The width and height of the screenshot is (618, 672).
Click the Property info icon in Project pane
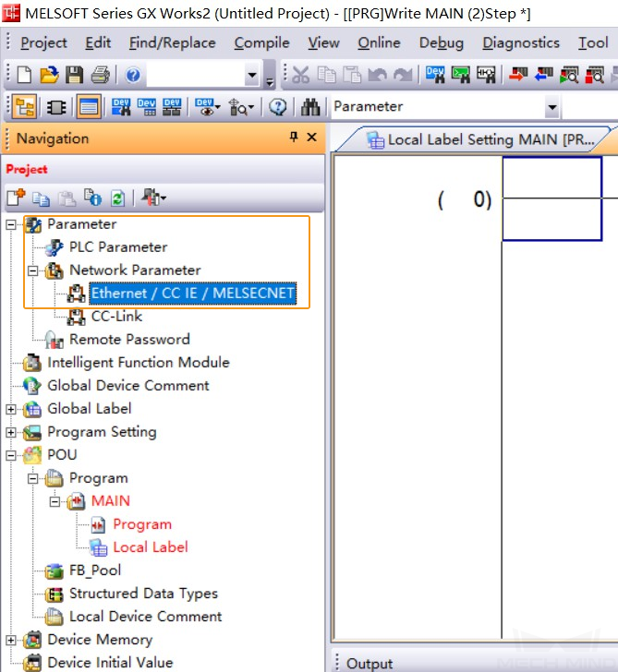click(92, 198)
